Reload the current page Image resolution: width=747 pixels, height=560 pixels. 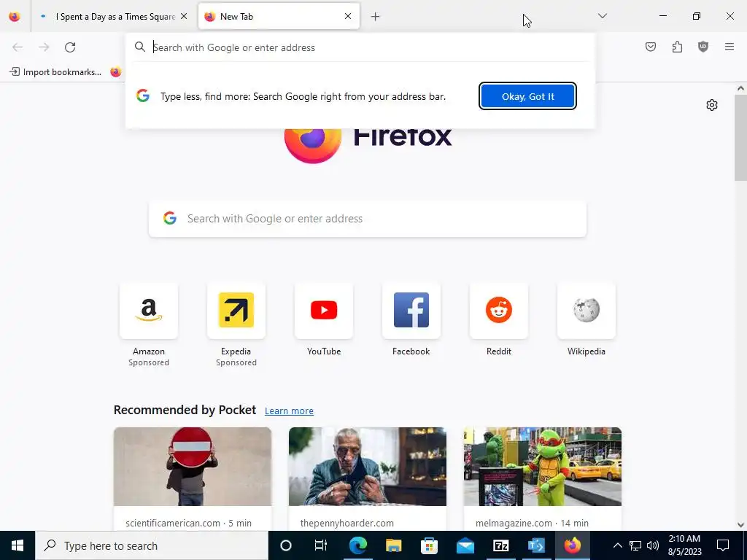[x=70, y=47]
